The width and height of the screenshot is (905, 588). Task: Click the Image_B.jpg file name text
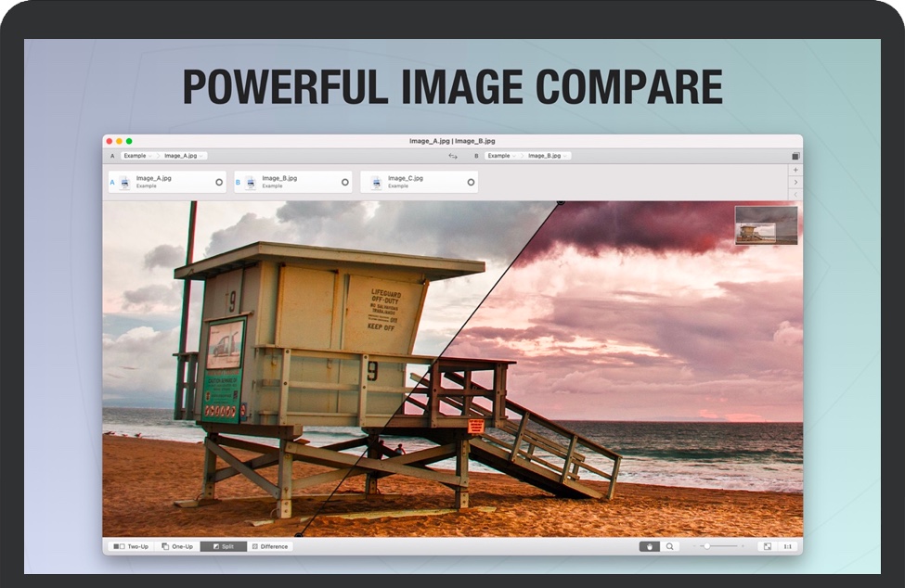coord(279,178)
